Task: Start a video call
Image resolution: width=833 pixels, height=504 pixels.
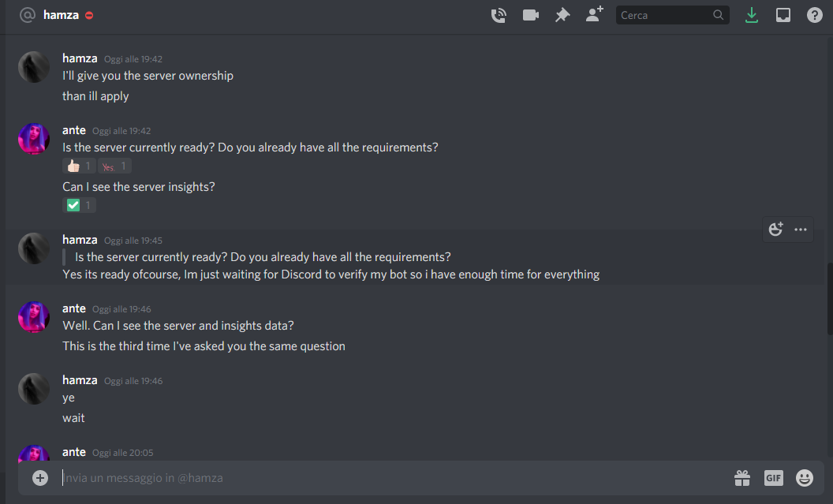Action: [x=530, y=14]
